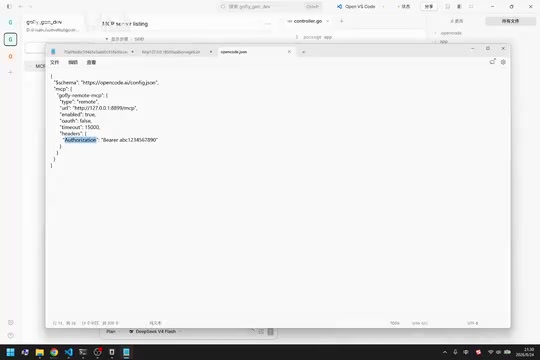Image resolution: width=540 pixels, height=360 pixels.
Task: Toggle the sidebar icon in background app
Action: (x=9, y=7)
